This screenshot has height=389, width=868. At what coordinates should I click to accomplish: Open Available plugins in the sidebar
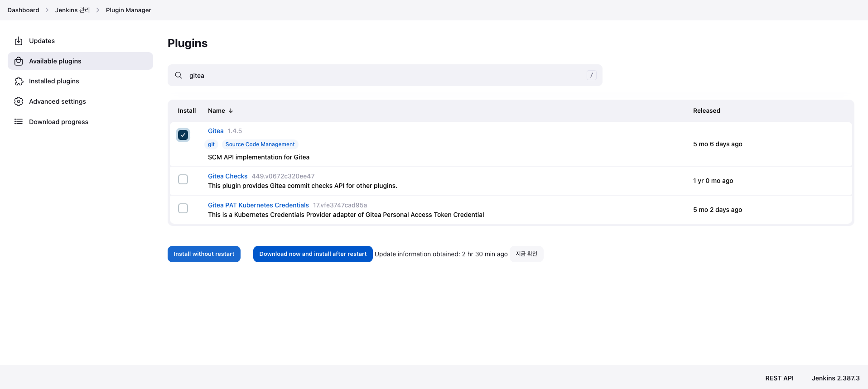pyautogui.click(x=80, y=61)
